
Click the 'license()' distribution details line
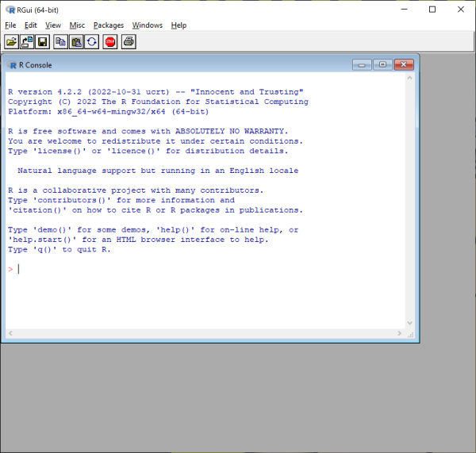point(148,151)
